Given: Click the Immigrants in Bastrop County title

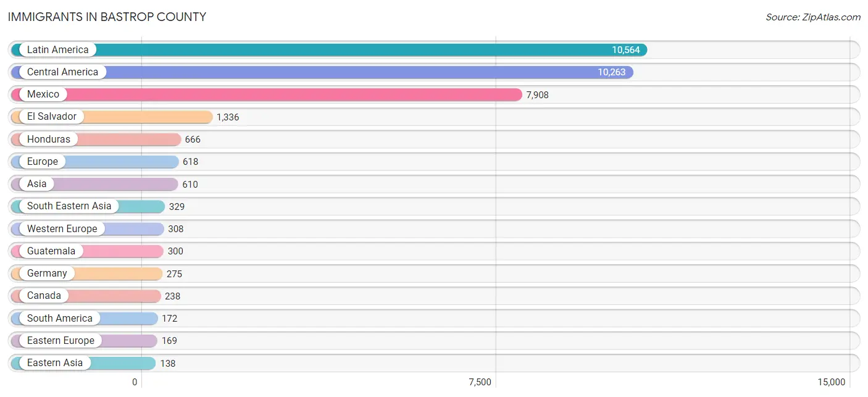Looking at the screenshot, I should [x=107, y=17].
